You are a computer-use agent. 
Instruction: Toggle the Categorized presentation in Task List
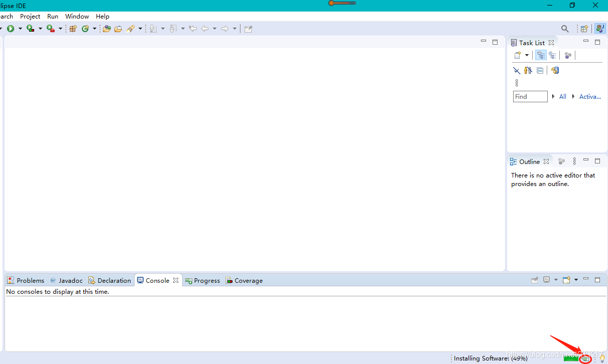(x=541, y=55)
